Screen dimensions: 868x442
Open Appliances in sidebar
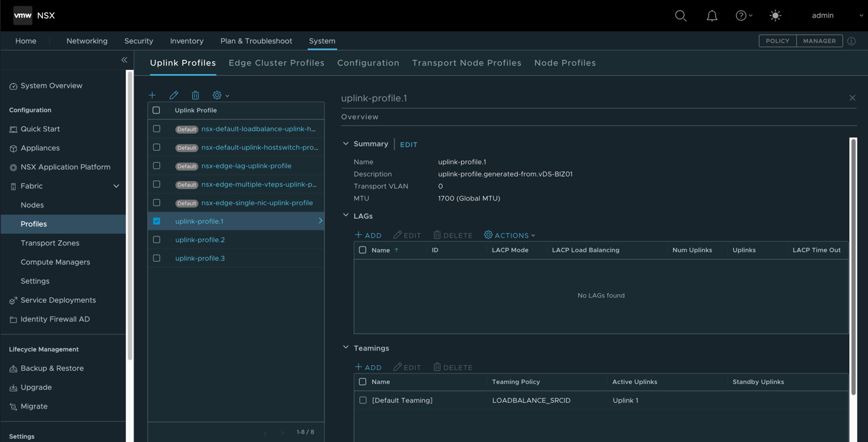(x=40, y=148)
